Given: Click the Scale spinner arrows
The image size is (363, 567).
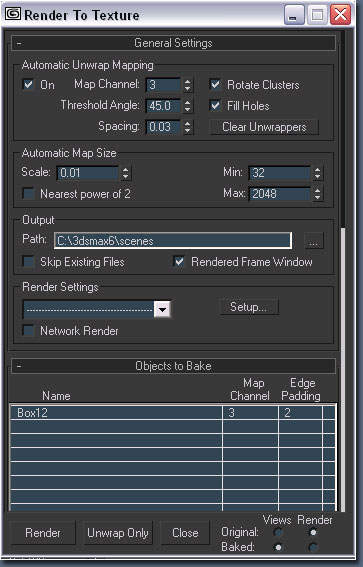Looking at the screenshot, I should pyautogui.click(x=125, y=173).
